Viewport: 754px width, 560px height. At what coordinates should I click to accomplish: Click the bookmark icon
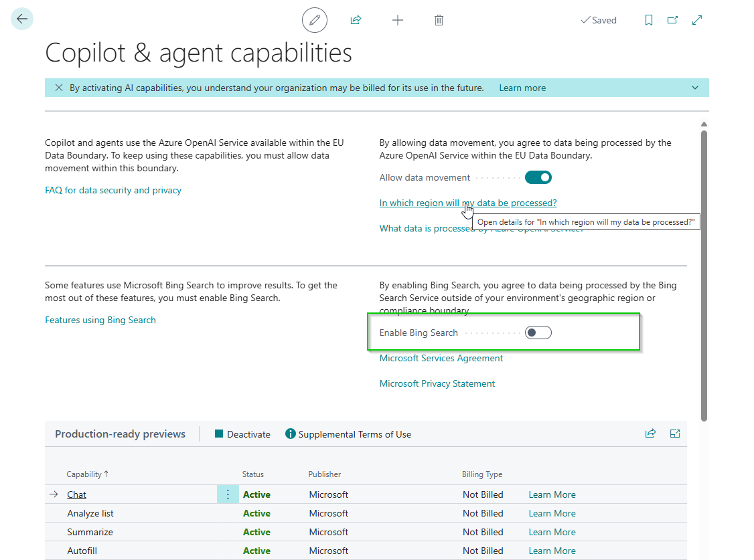click(x=648, y=20)
